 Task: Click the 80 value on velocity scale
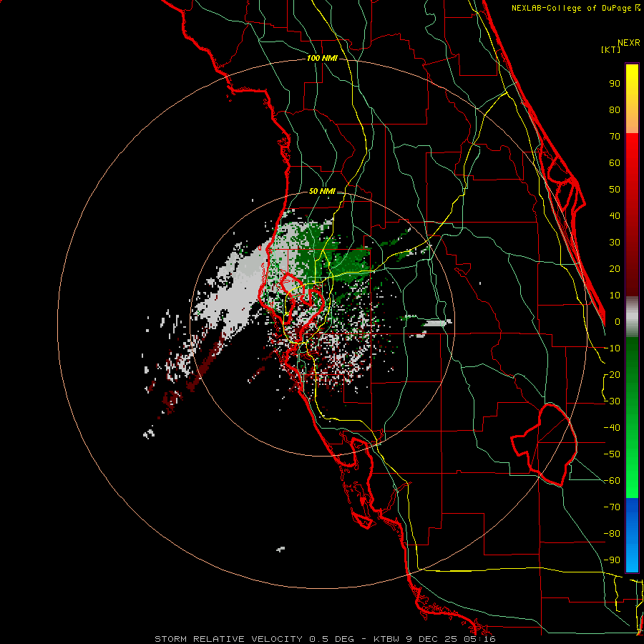point(615,110)
